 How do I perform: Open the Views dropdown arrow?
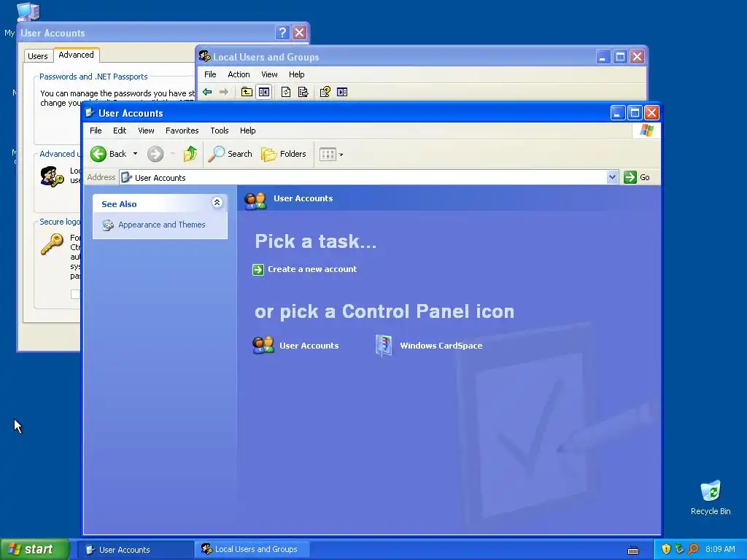point(341,155)
